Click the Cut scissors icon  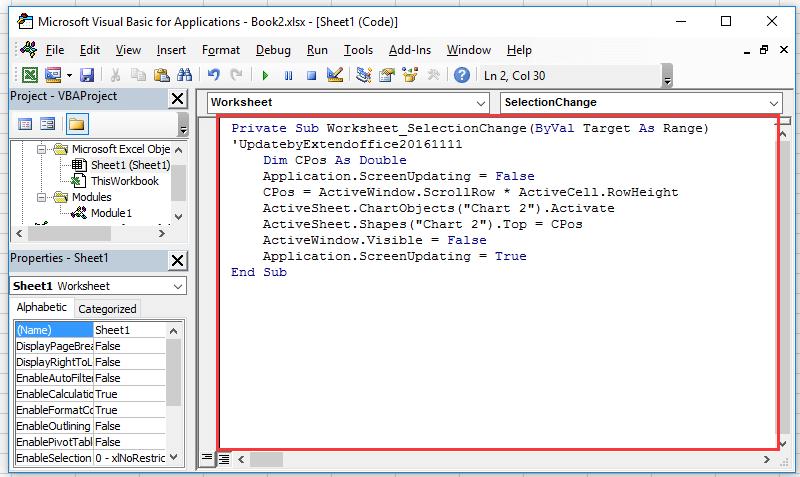115,76
